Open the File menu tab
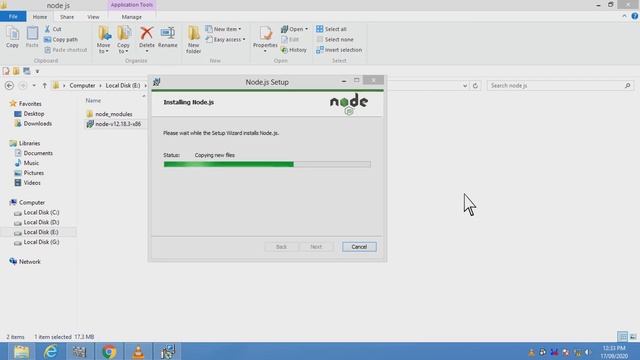Image resolution: width=640 pixels, height=360 pixels. pos(13,17)
